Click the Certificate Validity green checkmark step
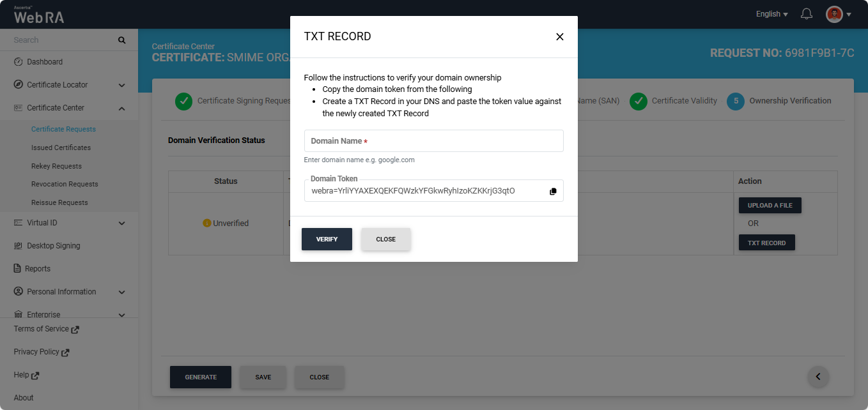868x410 pixels. click(638, 101)
